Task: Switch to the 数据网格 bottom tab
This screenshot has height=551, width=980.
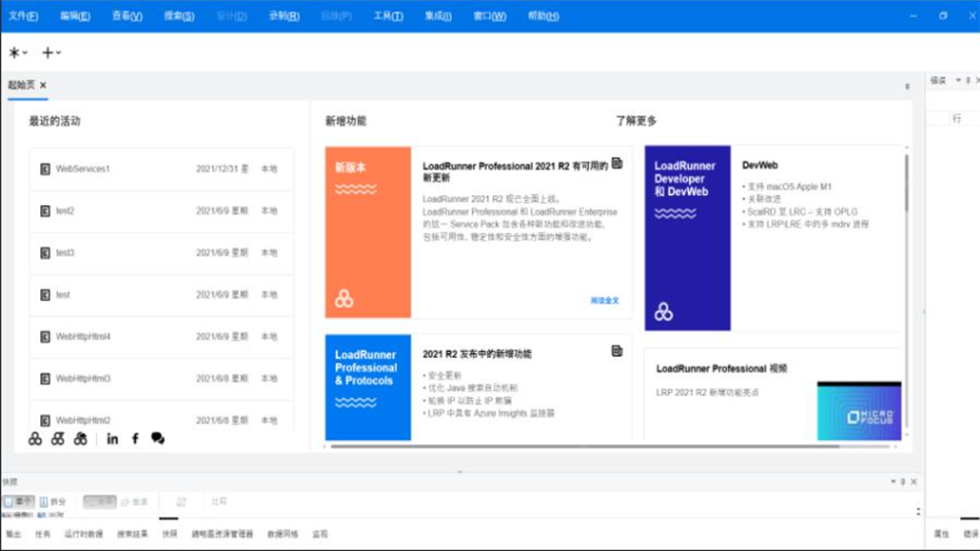Action: click(x=282, y=534)
